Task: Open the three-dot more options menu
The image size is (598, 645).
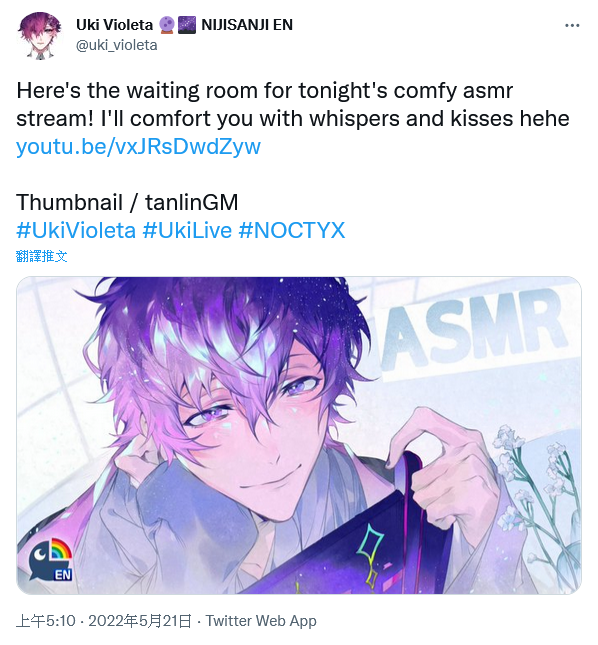Action: point(572,26)
